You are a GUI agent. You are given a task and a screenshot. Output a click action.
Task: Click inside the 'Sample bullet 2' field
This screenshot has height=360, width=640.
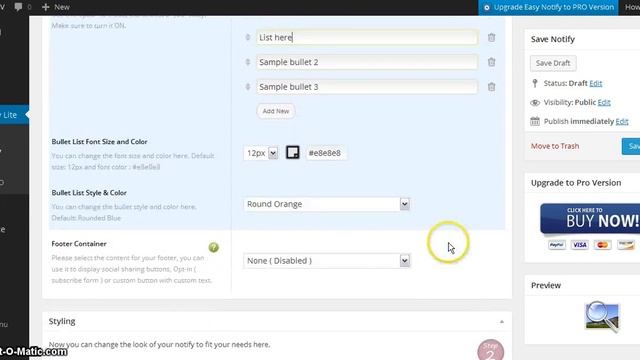[367, 62]
